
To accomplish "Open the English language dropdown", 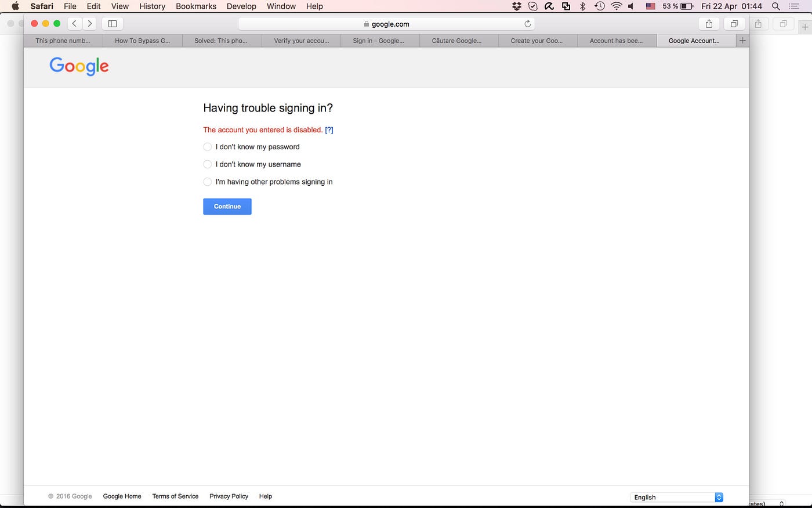I will tap(676, 497).
